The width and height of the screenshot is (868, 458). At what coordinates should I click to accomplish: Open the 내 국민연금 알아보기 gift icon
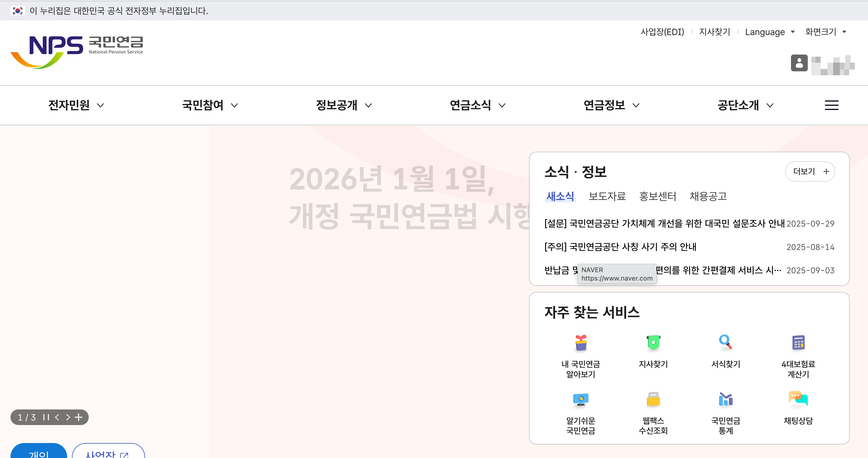tap(581, 343)
